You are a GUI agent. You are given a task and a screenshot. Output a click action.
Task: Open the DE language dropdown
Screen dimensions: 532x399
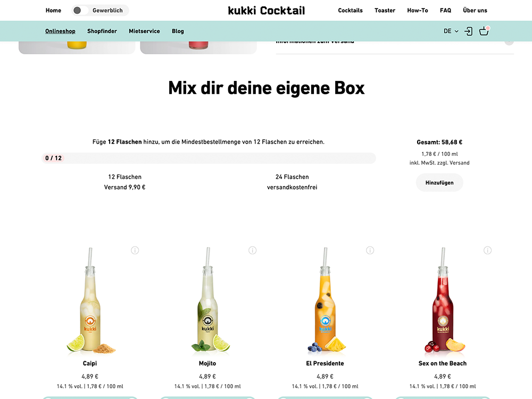(451, 31)
